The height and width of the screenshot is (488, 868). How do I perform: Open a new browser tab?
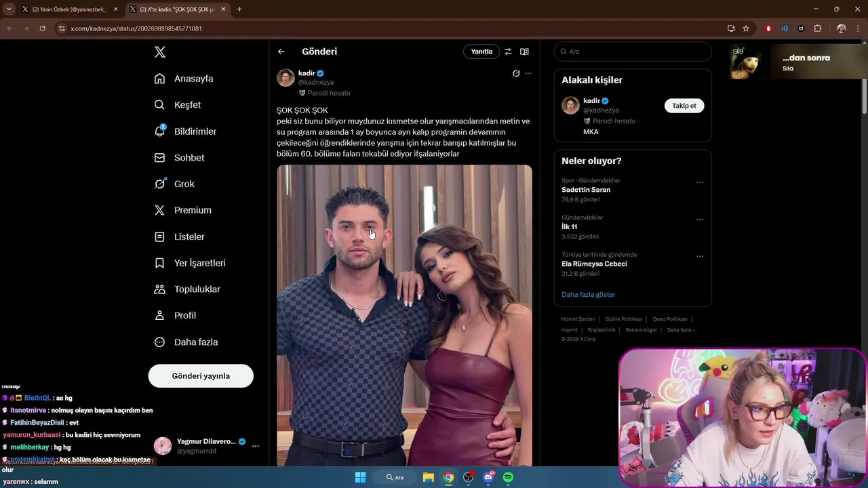click(x=239, y=9)
